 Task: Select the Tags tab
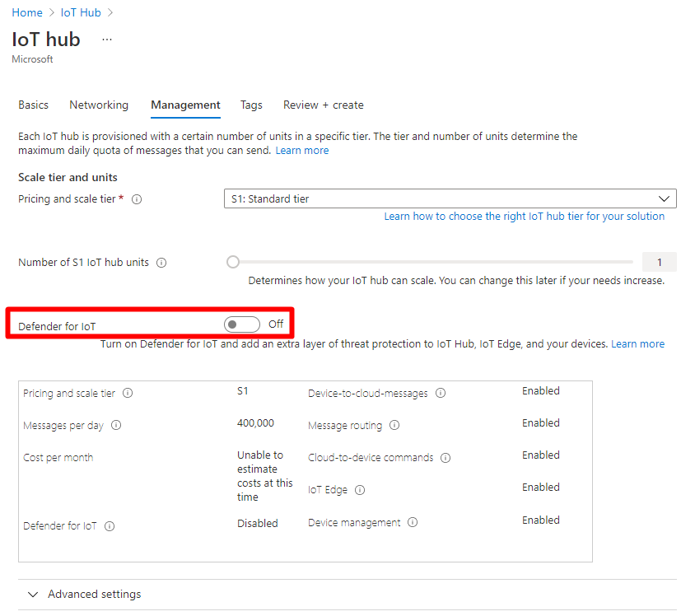point(251,105)
